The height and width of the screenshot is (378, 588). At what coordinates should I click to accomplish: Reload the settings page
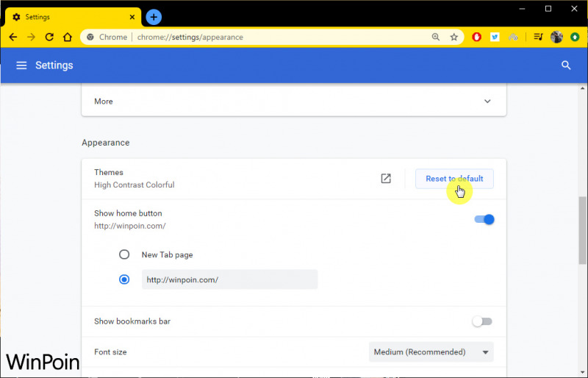tap(49, 38)
